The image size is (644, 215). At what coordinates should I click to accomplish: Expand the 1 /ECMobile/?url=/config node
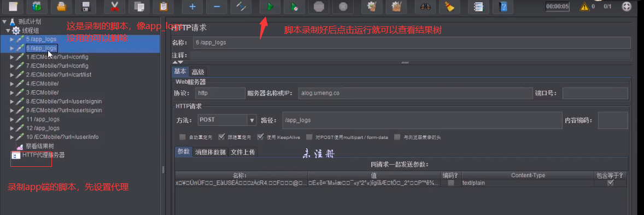click(x=12, y=57)
